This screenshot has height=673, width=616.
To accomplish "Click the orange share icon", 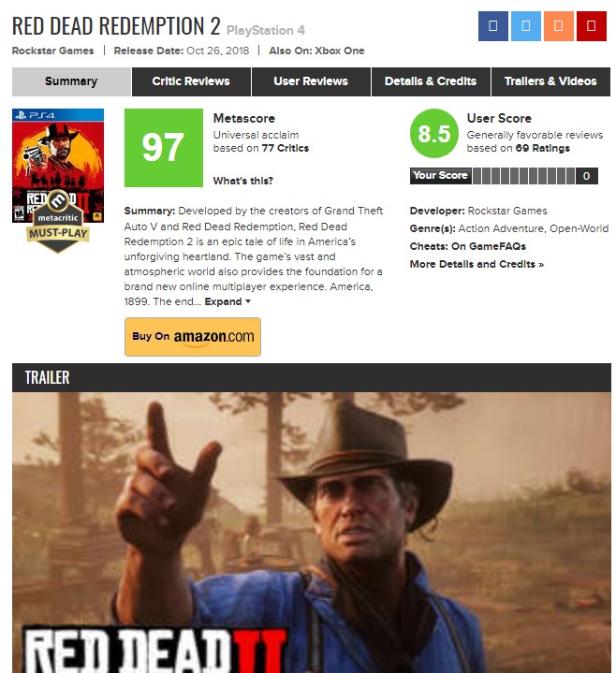I will (x=558, y=26).
